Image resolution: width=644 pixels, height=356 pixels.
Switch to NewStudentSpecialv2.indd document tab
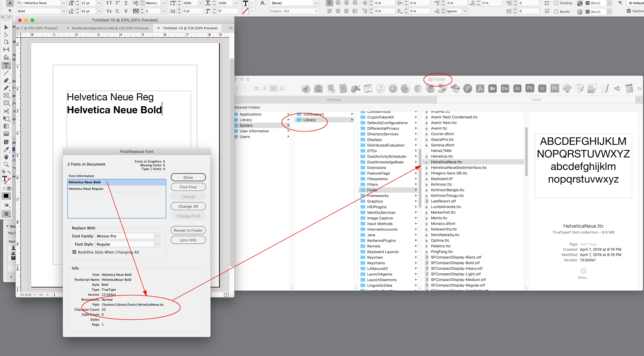[x=110, y=28]
